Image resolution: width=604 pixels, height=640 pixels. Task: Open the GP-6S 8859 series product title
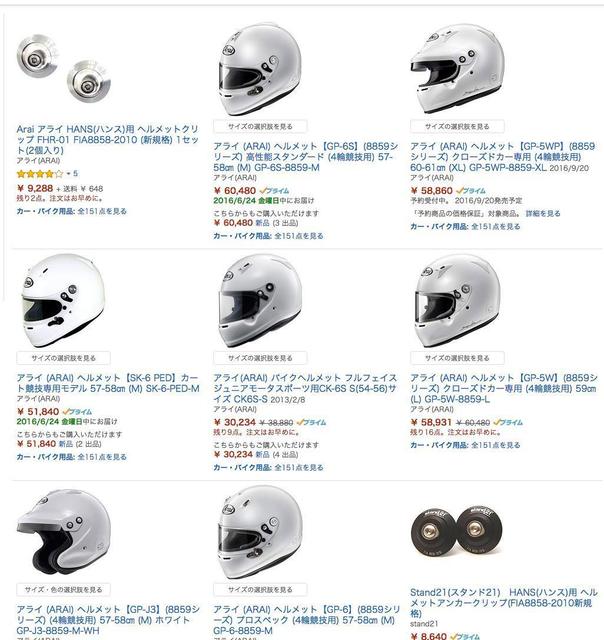[306, 157]
